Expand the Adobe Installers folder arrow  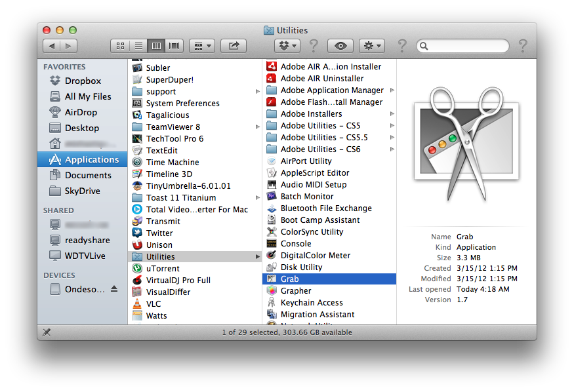pyautogui.click(x=392, y=113)
